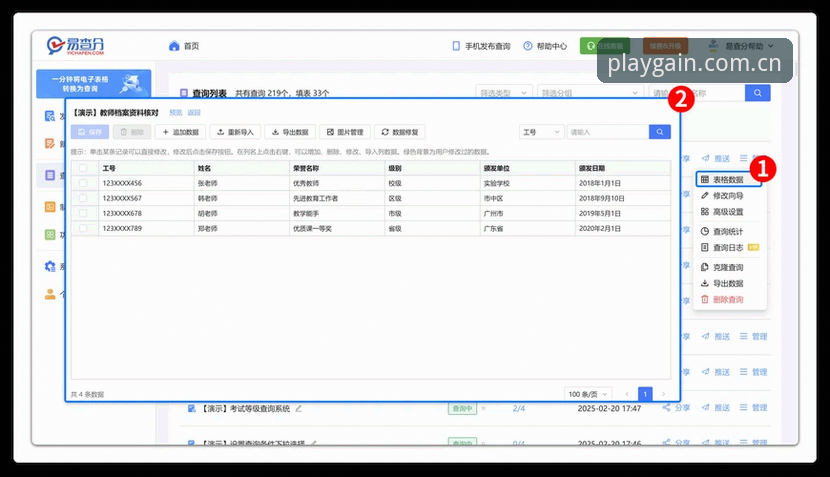
Task: Click the orange pencil-note icon in sidebar
Action: point(50,143)
